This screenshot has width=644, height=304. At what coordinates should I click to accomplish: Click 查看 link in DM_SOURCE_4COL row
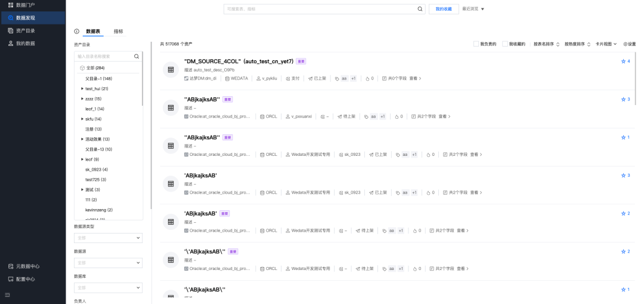click(x=414, y=78)
